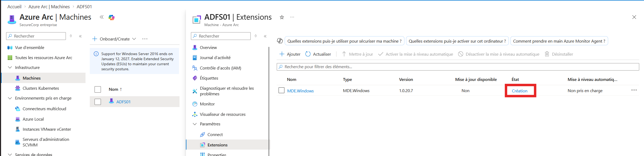Focus the Recherche pour filtrer des éléments field
Screen dimensions: 644x156
pyautogui.click(x=458, y=67)
